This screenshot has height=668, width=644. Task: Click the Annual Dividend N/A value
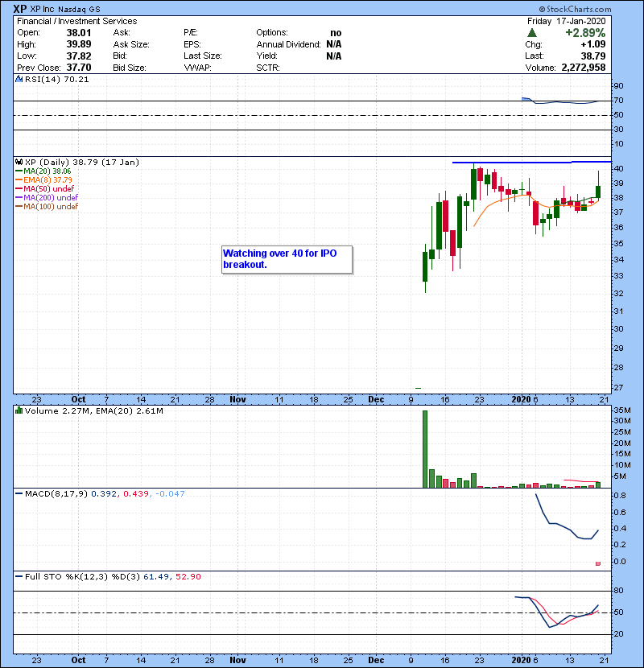point(334,44)
